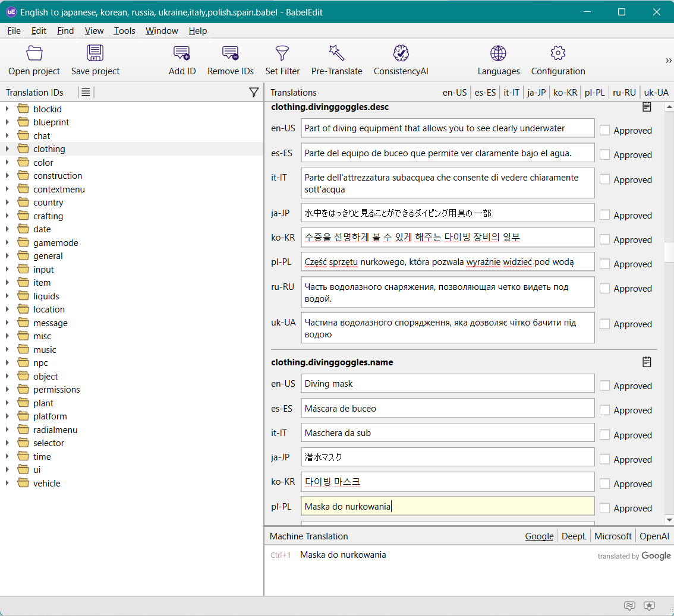
Task: Check Approved for the ja-JP description translation
Action: [x=605, y=215]
